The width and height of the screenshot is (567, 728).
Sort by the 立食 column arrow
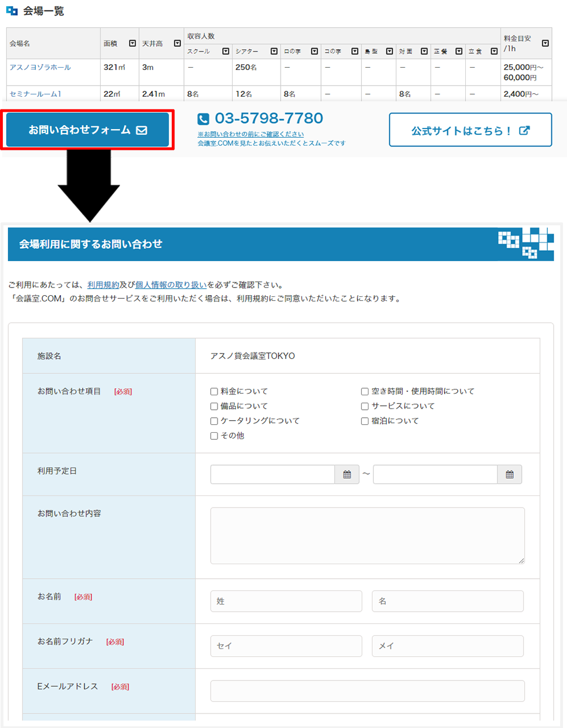click(494, 52)
